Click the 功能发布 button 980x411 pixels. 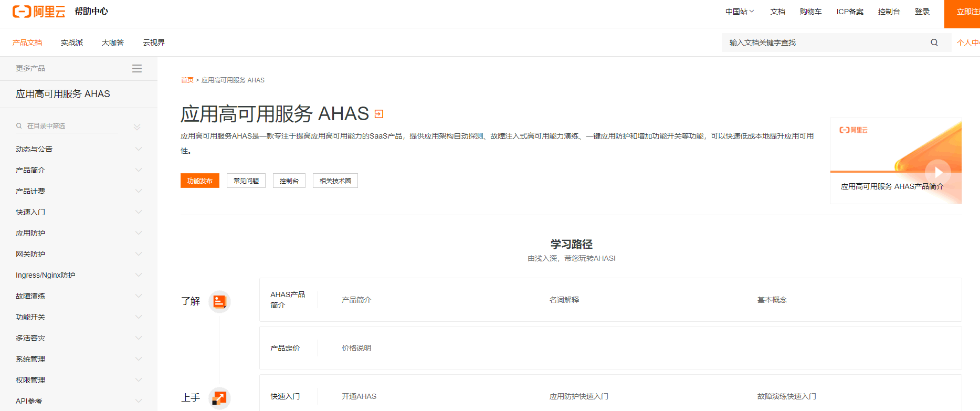point(200,181)
